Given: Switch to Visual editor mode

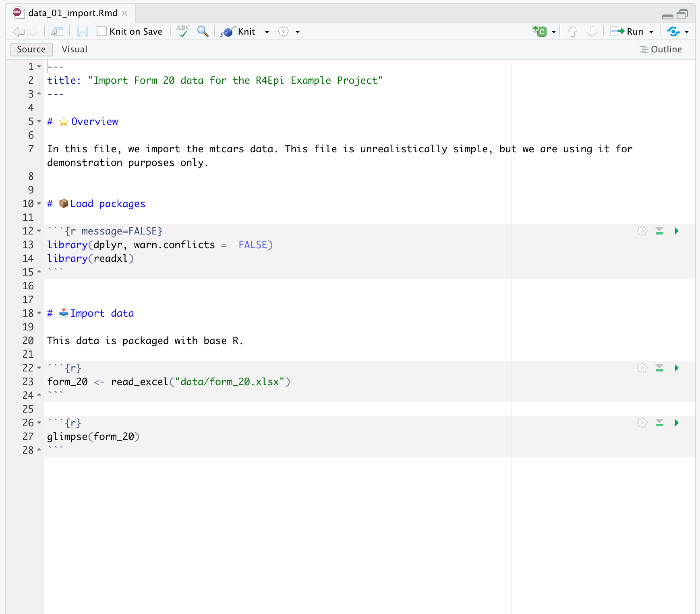Looking at the screenshot, I should (x=75, y=49).
